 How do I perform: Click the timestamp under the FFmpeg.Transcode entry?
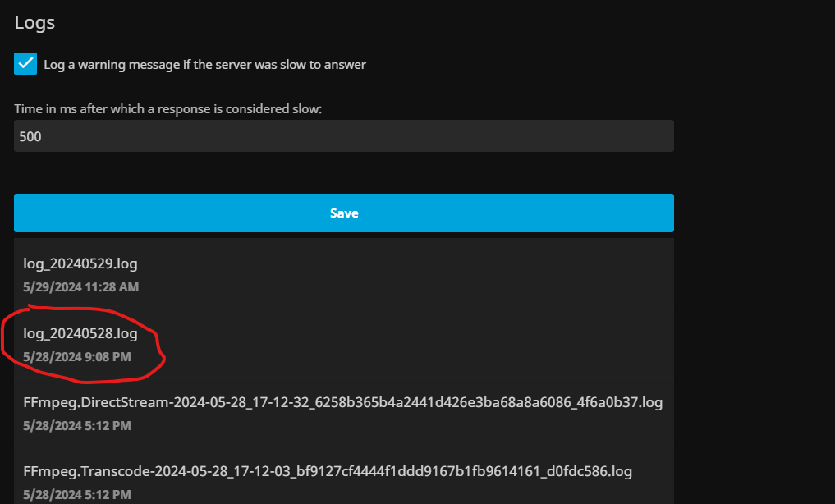76,495
